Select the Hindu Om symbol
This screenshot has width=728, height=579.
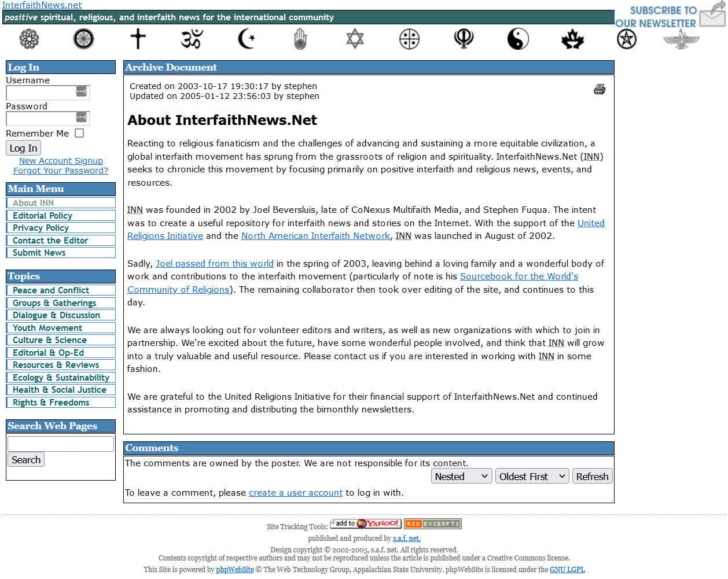coord(192,39)
